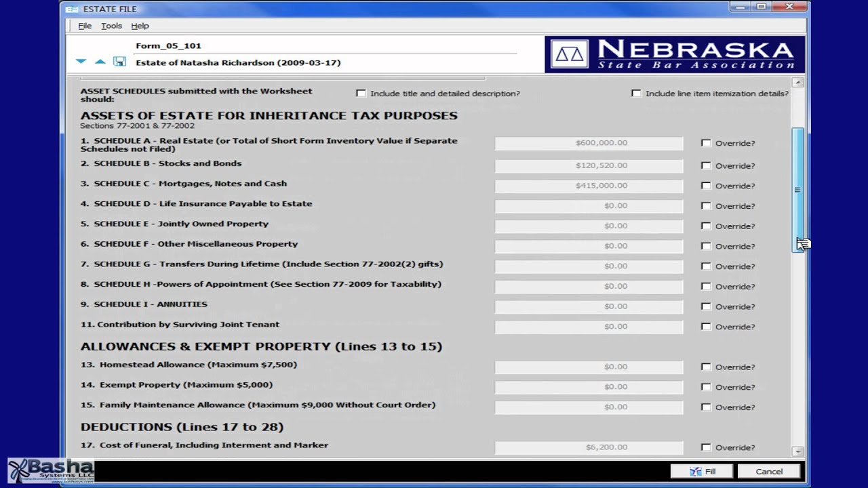The image size is (868, 488).
Task: Enable Include line item itemization details
Action: point(636,94)
